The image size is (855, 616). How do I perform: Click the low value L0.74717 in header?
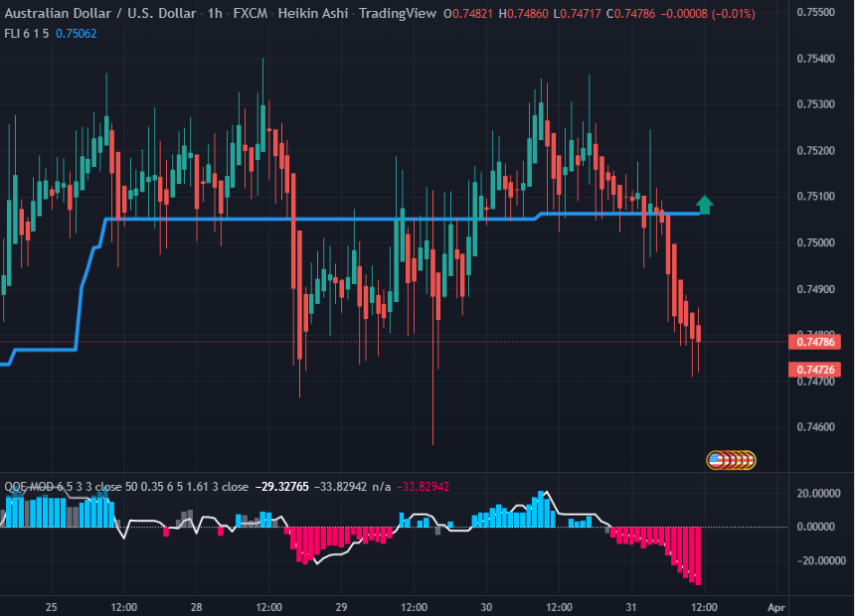point(578,14)
